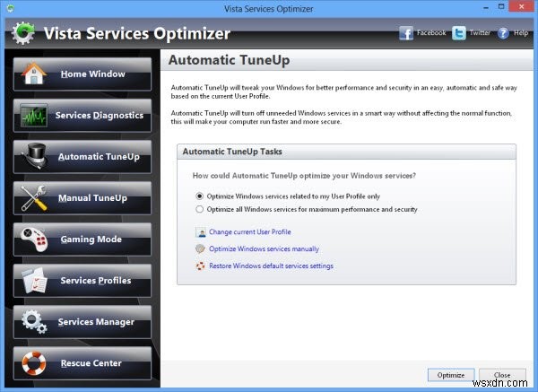538x392 pixels.
Task: Open Manual TuneUp section
Action: tap(82, 198)
